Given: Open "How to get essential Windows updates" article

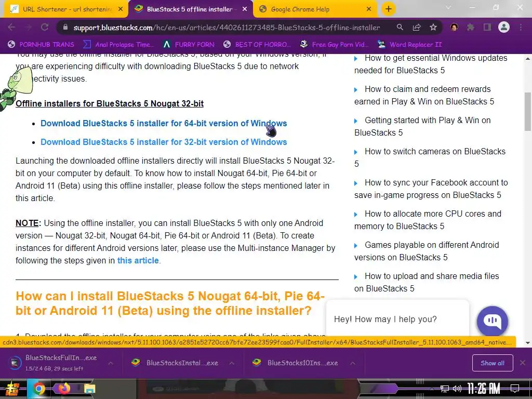Looking at the screenshot, I should pyautogui.click(x=431, y=64).
